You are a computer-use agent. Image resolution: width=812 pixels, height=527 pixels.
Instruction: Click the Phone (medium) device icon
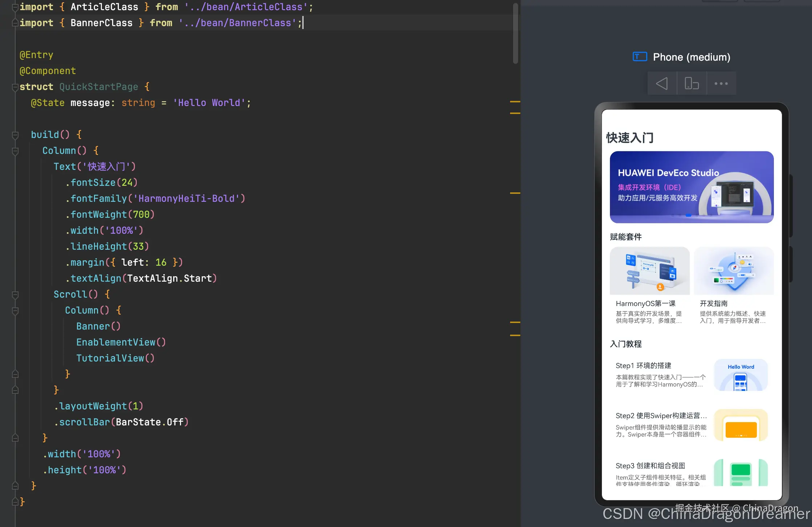pos(640,57)
